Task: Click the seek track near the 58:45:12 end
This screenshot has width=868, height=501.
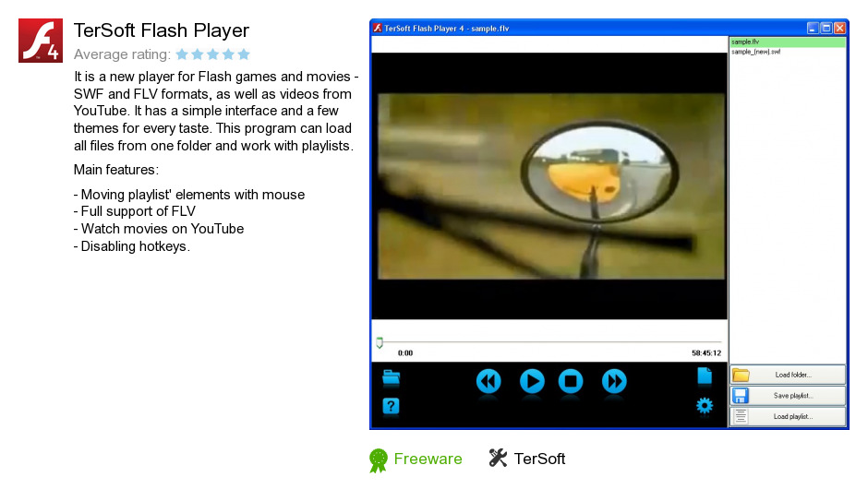Action: pyautogui.click(x=716, y=342)
